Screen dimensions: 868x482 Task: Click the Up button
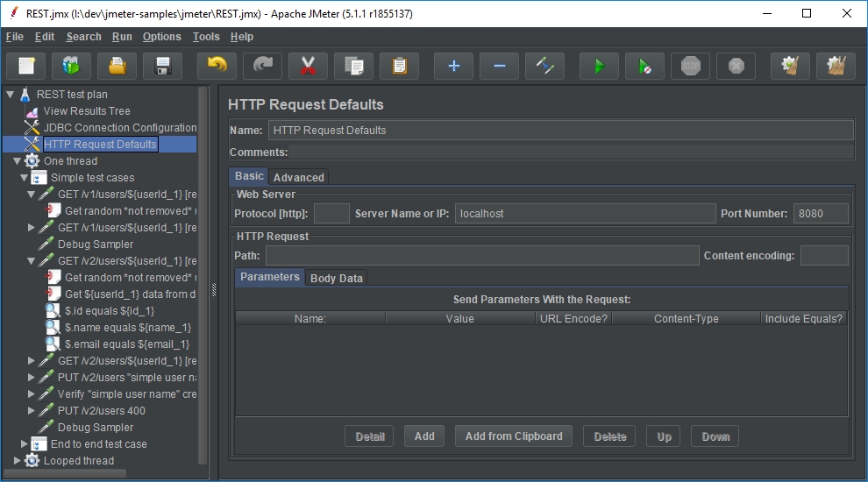(665, 436)
